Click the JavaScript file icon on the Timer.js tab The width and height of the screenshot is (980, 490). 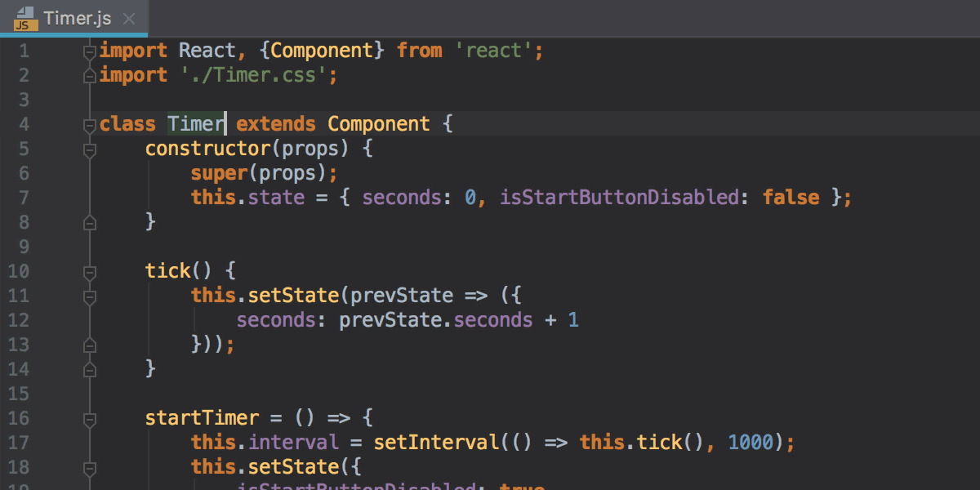23,18
